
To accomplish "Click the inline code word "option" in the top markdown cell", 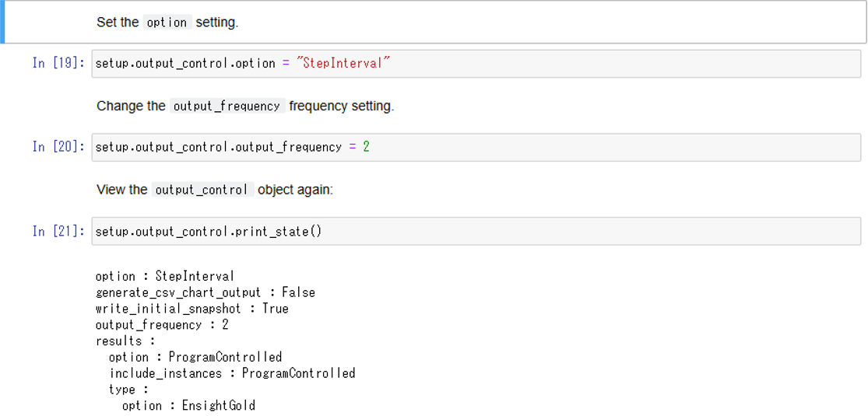I will tap(167, 23).
